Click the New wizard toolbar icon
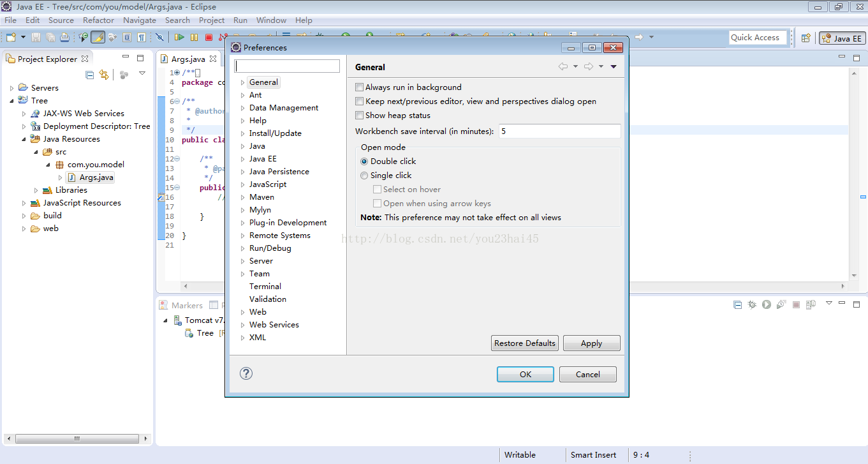Image resolution: width=868 pixels, height=464 pixels. pyautogui.click(x=11, y=38)
